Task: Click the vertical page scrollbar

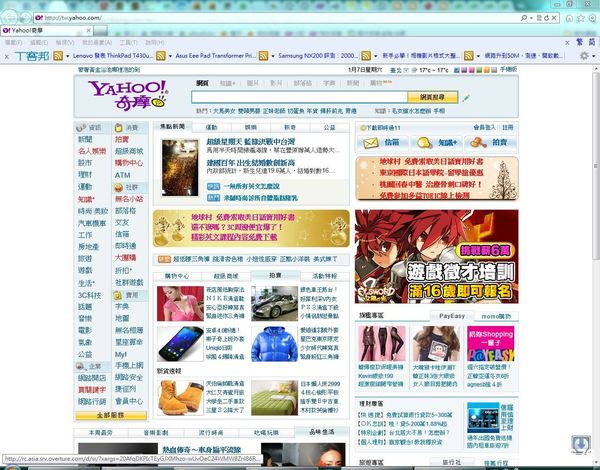Action: 594,250
